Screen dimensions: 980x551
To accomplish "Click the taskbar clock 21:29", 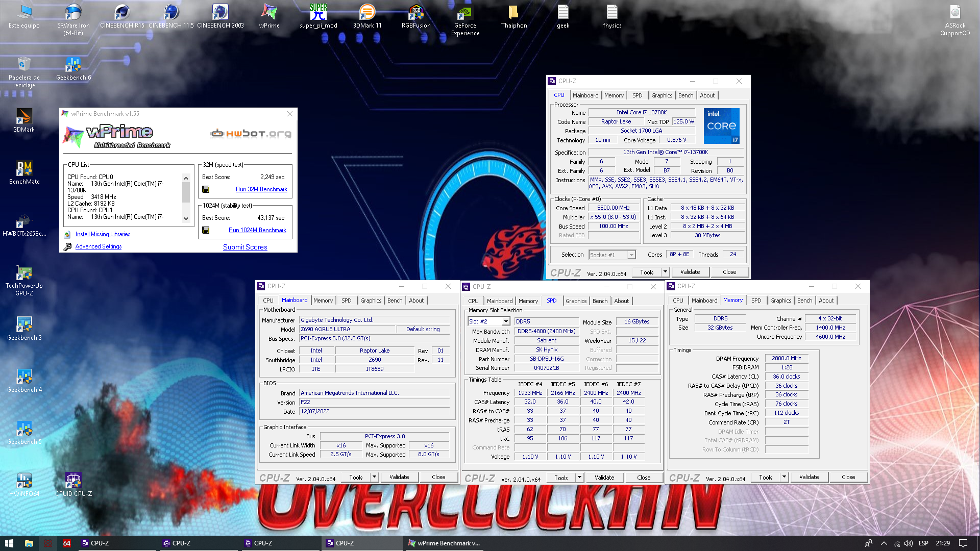I will click(942, 543).
